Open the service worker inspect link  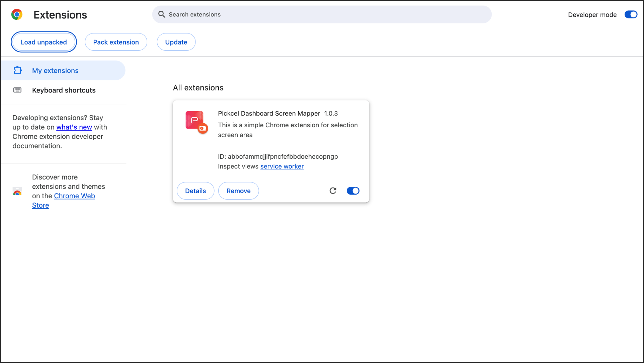click(x=282, y=166)
